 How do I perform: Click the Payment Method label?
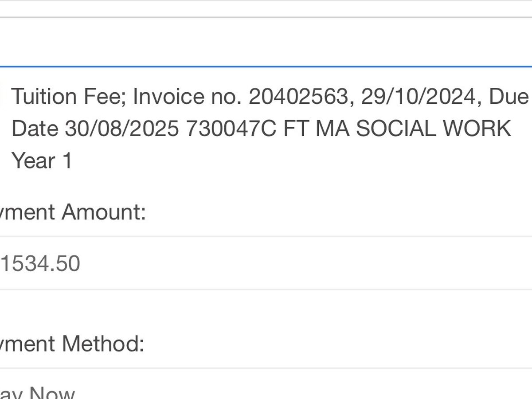tap(72, 344)
